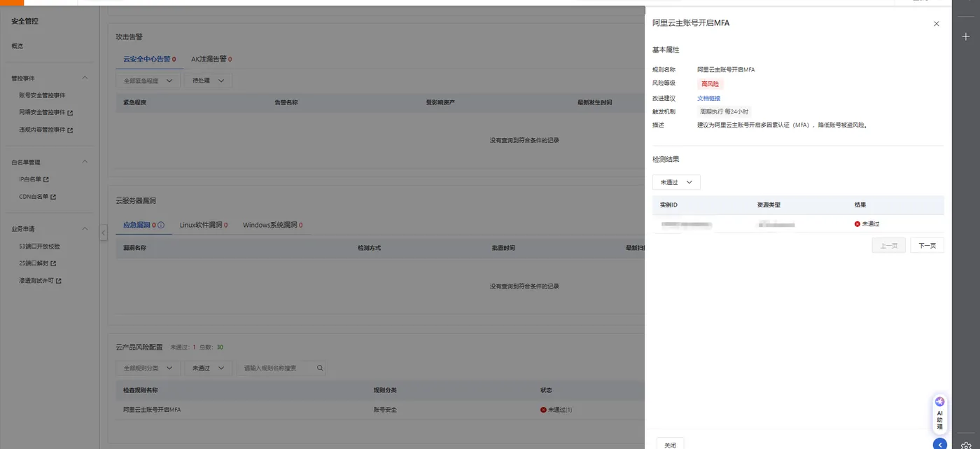Open 违规内容管控事件 in sidebar
This screenshot has height=449, width=980.
tap(42, 130)
